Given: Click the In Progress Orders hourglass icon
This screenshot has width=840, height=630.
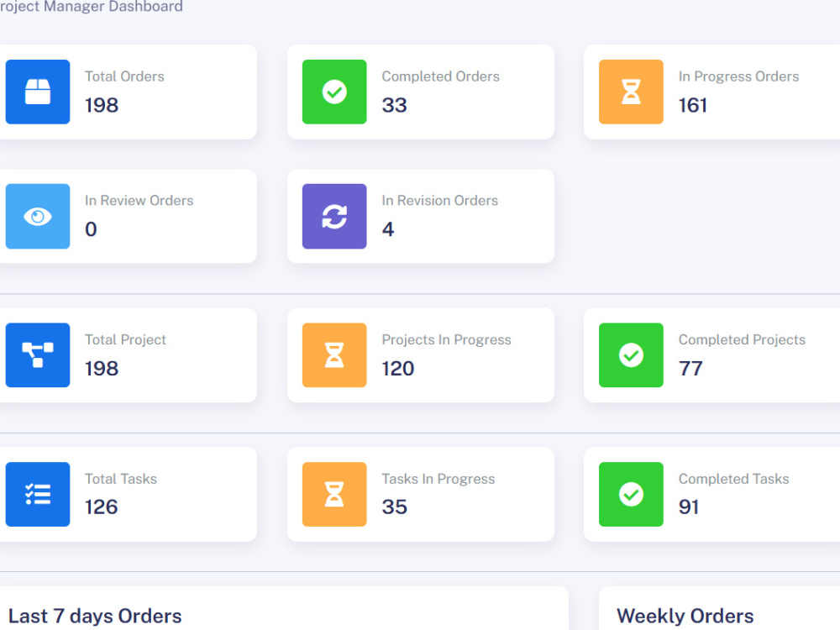Looking at the screenshot, I should 631,92.
